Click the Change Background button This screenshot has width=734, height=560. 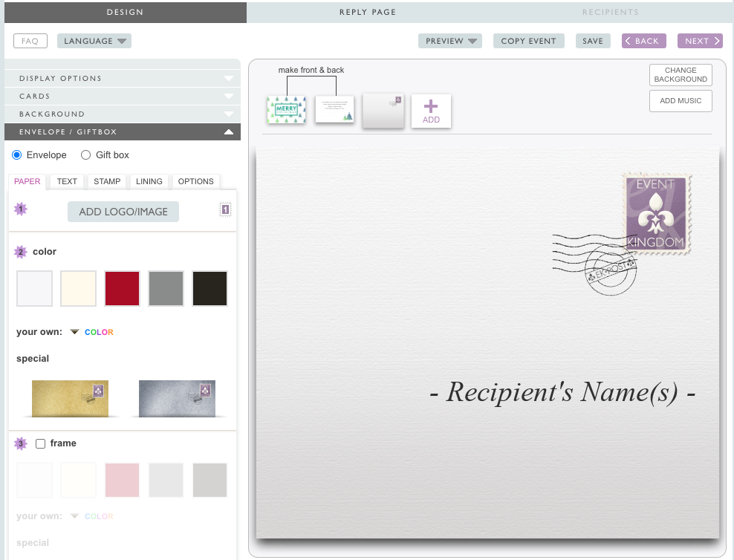tap(681, 75)
